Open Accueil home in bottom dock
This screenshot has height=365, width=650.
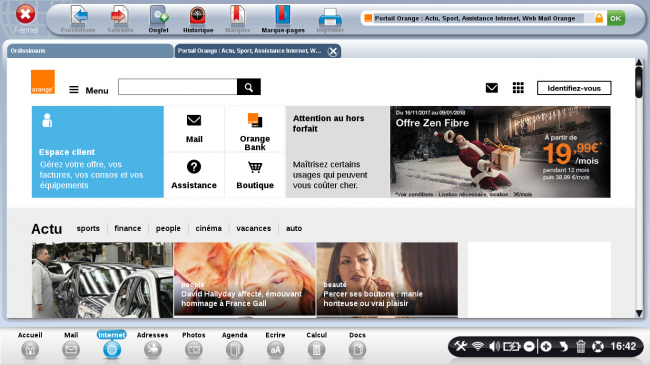[30, 345]
